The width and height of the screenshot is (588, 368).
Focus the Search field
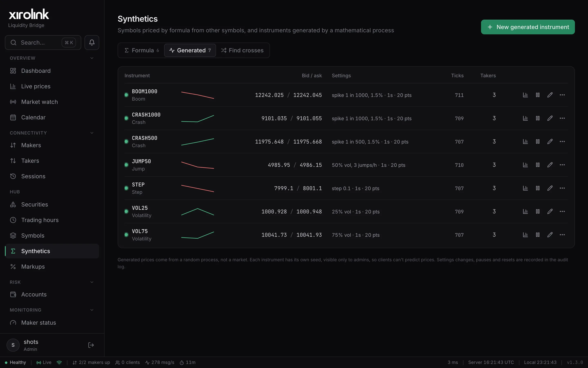(43, 43)
